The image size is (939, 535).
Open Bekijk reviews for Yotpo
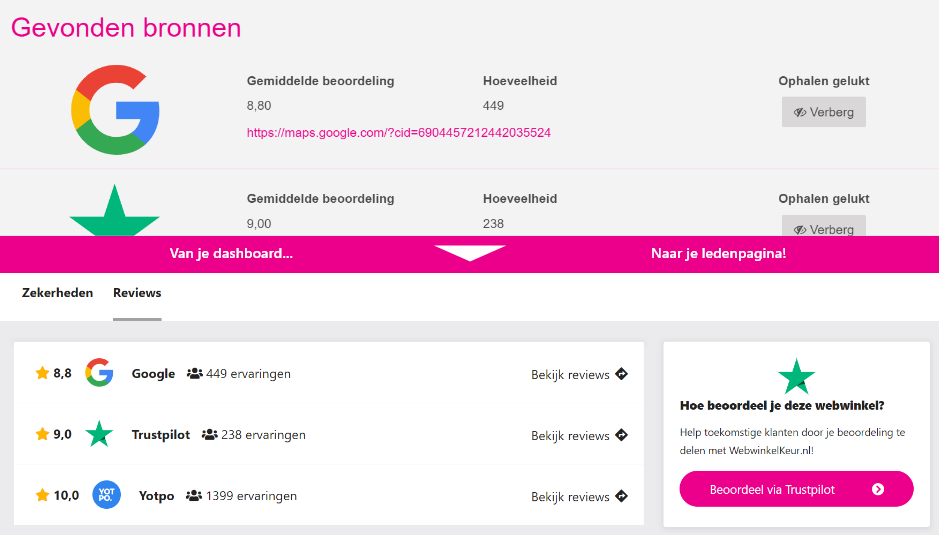[570, 497]
